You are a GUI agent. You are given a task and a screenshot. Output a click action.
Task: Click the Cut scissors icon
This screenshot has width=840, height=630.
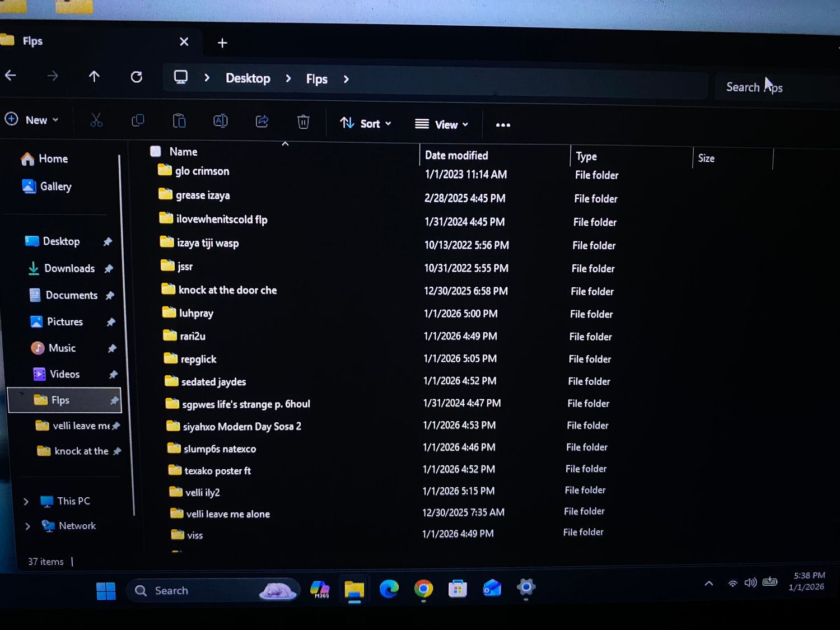click(96, 120)
